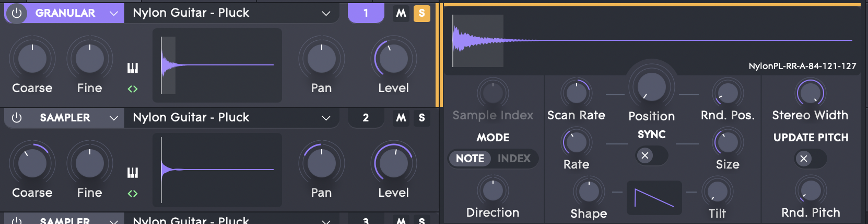Click the Position knob
The width and height of the screenshot is (868, 224).
pyautogui.click(x=651, y=86)
